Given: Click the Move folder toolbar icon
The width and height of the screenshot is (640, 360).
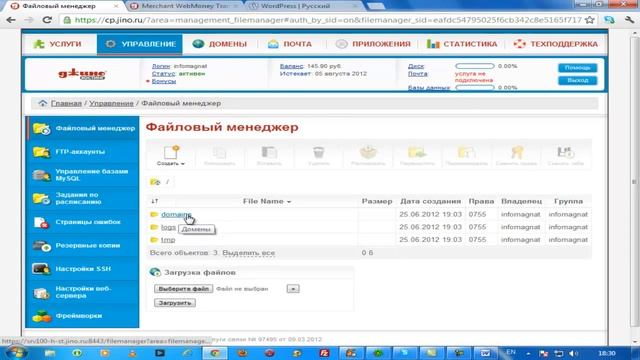Looking at the screenshot, I should pos(417,156).
